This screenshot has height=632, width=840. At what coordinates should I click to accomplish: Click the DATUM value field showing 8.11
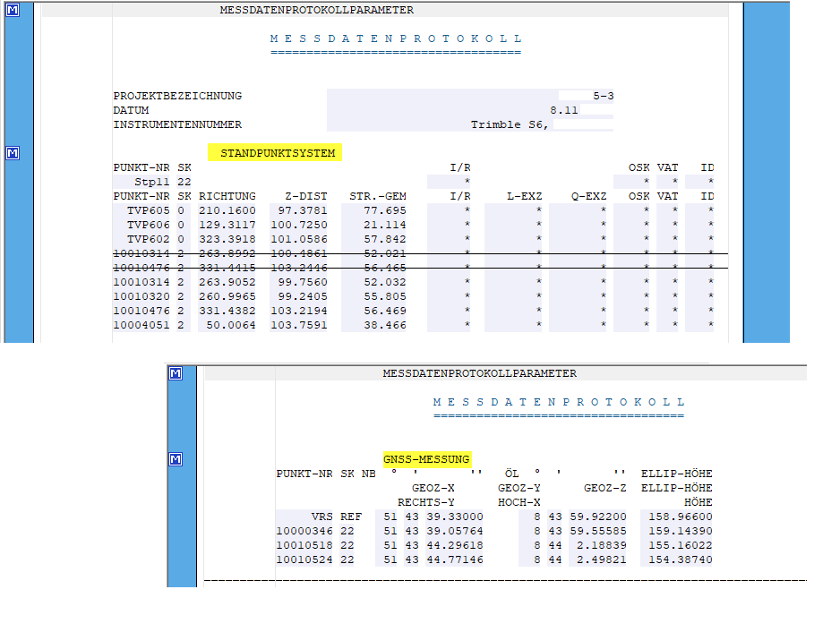pos(564,110)
